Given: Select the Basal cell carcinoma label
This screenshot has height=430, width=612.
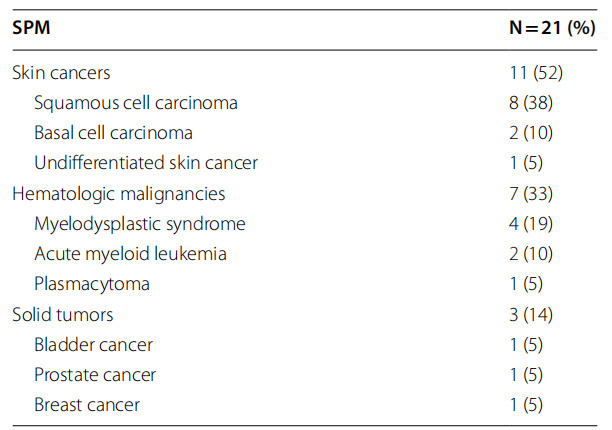Looking at the screenshot, I should pyautogui.click(x=113, y=132).
